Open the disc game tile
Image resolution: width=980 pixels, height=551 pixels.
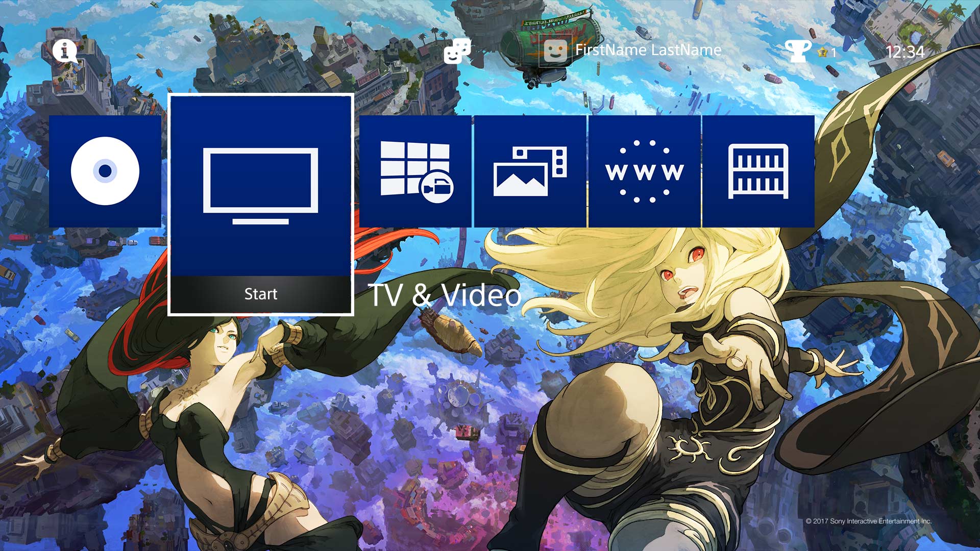click(x=105, y=171)
